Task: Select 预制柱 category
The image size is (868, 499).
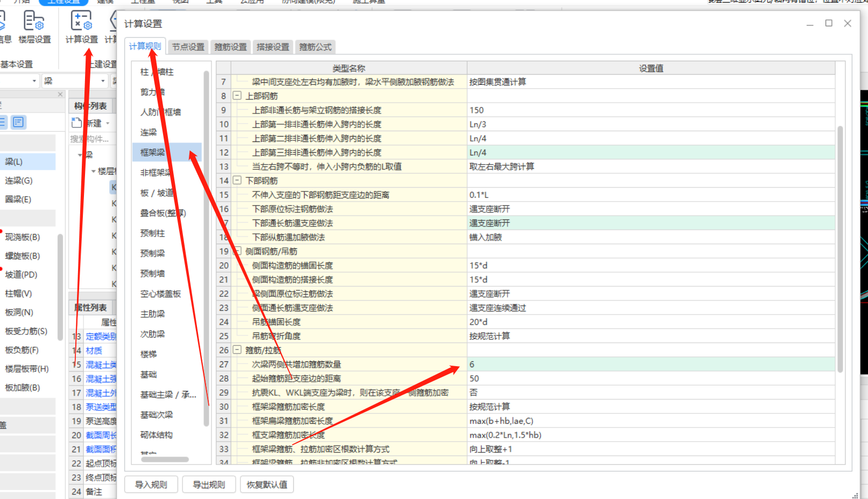Action: click(152, 233)
